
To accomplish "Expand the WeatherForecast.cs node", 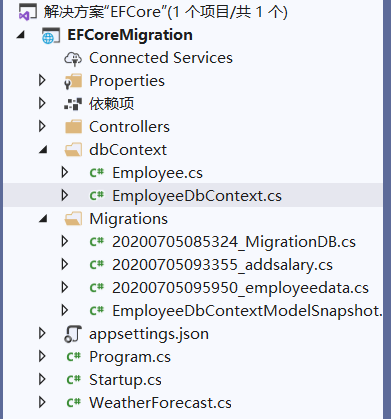I will [x=42, y=402].
